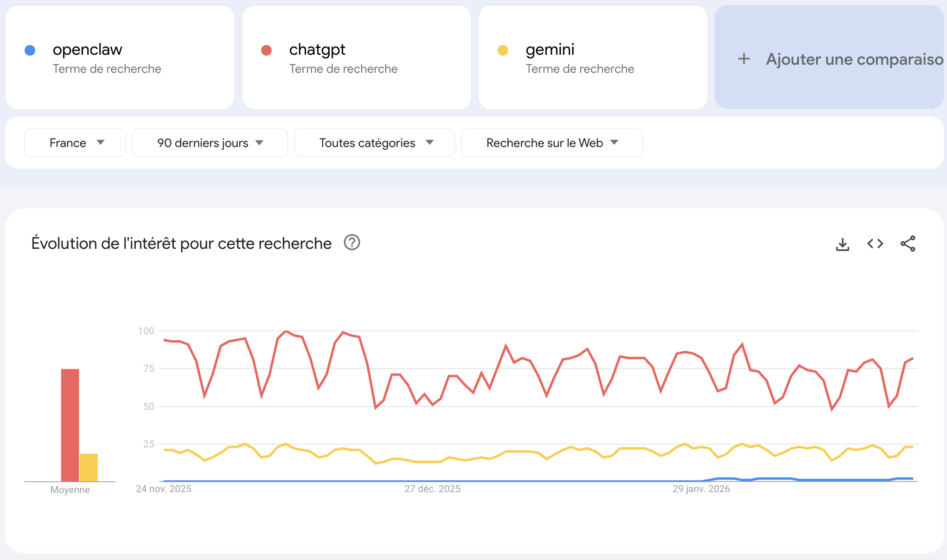Edit the openclaw search term
This screenshot has height=560, width=947.
87,49
